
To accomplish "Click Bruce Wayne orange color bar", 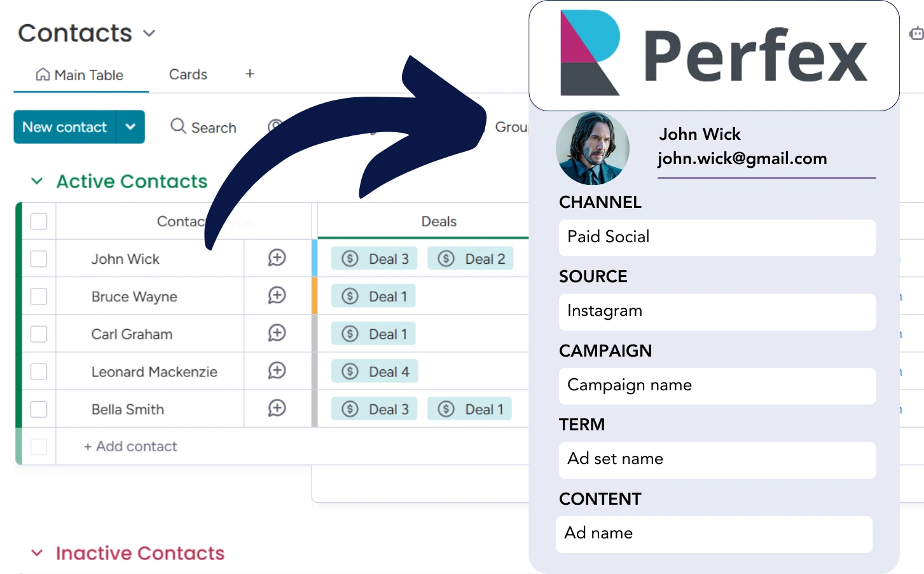I will point(314,296).
